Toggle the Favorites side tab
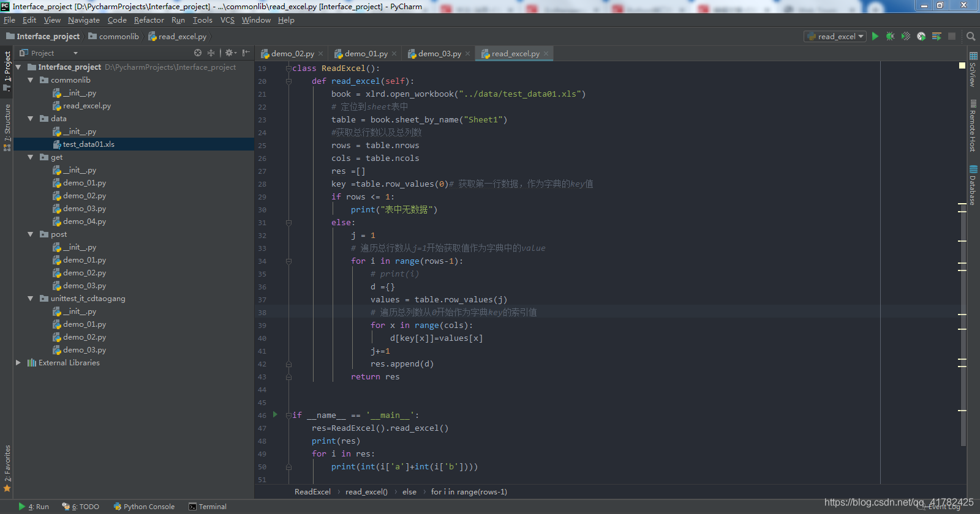Screen dimensions: 980x514 coord(7,468)
